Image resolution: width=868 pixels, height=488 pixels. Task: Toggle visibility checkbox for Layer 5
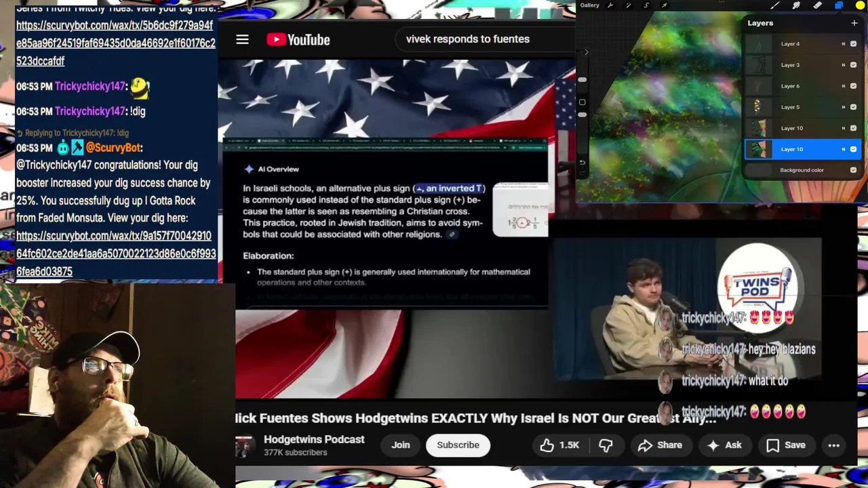coord(853,107)
